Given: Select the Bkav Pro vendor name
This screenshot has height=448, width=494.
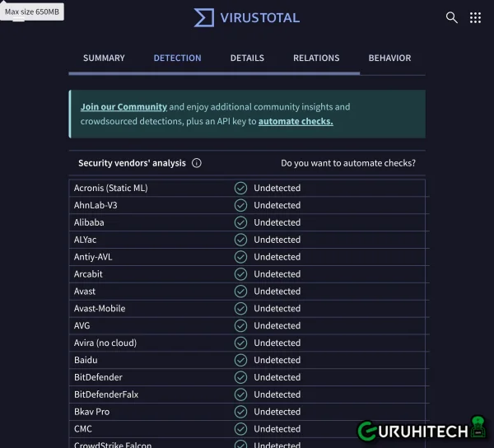Looking at the screenshot, I should click(91, 412).
